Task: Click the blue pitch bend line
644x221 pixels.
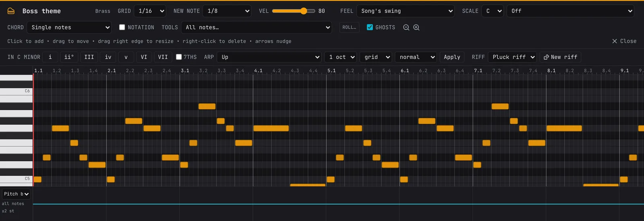Action: tap(338, 204)
